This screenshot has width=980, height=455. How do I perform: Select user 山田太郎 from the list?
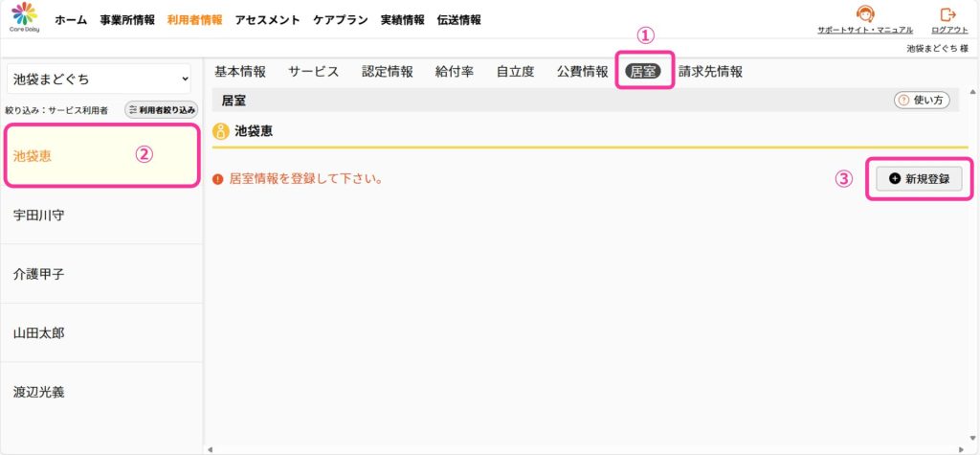coord(101,333)
